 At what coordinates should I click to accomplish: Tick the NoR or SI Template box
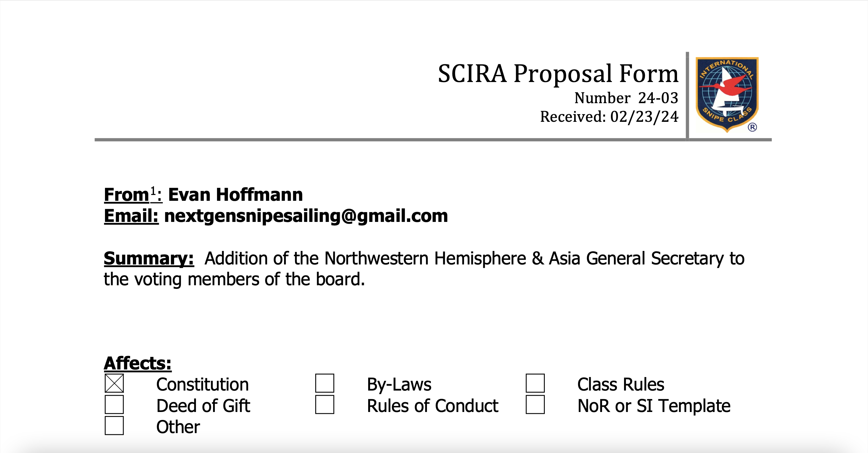[x=535, y=404]
